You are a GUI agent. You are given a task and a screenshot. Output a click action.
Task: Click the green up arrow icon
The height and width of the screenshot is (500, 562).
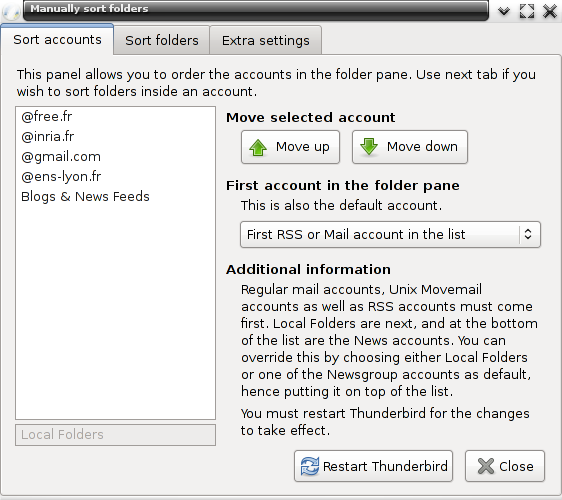tap(258, 147)
